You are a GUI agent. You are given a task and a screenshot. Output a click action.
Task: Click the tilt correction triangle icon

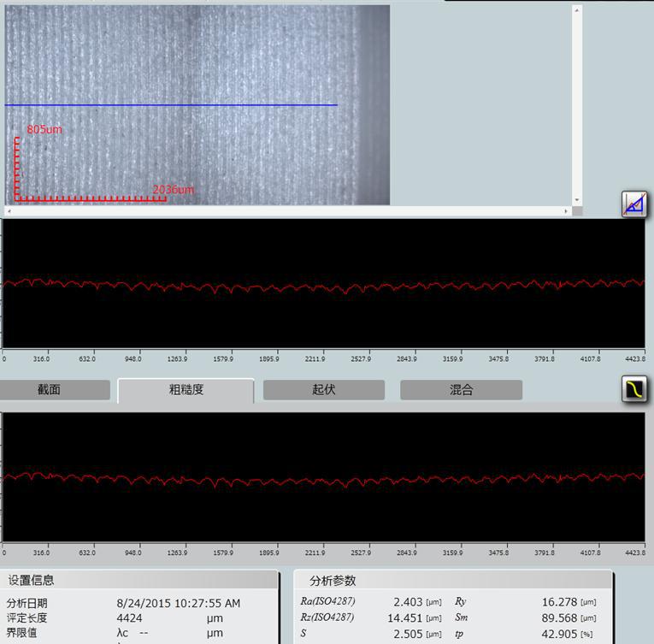[633, 204]
